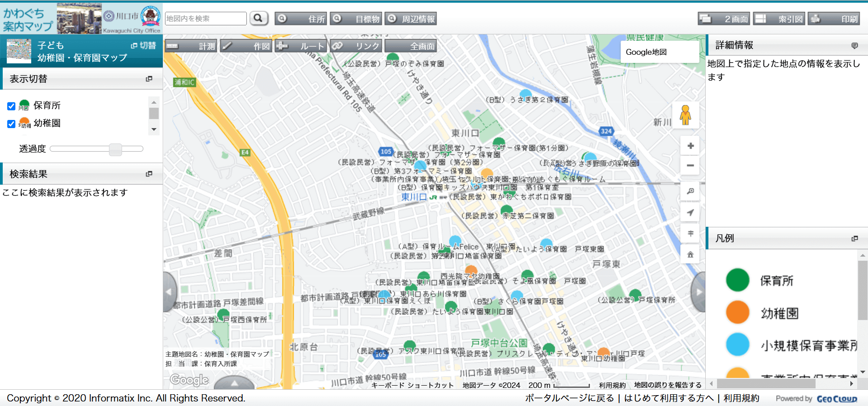Open the 周辺情報 nearby info tab
Viewport: 868px width, 406px height.
coord(410,19)
